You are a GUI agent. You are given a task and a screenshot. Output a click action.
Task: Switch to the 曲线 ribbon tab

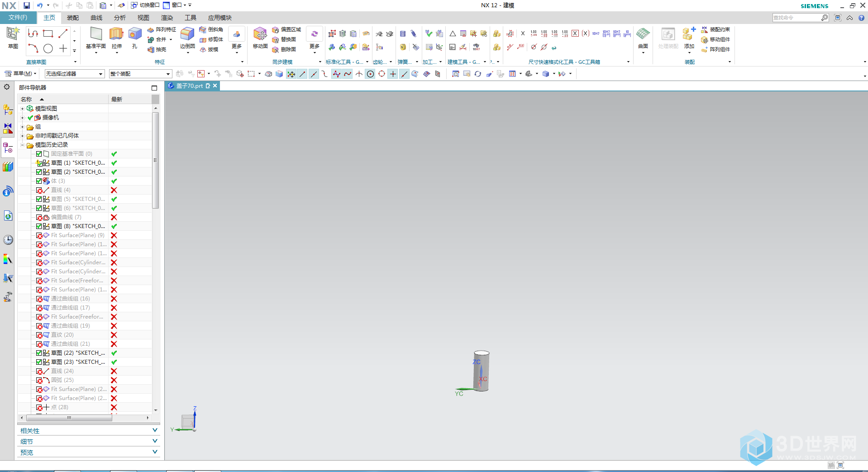pyautogui.click(x=96, y=18)
